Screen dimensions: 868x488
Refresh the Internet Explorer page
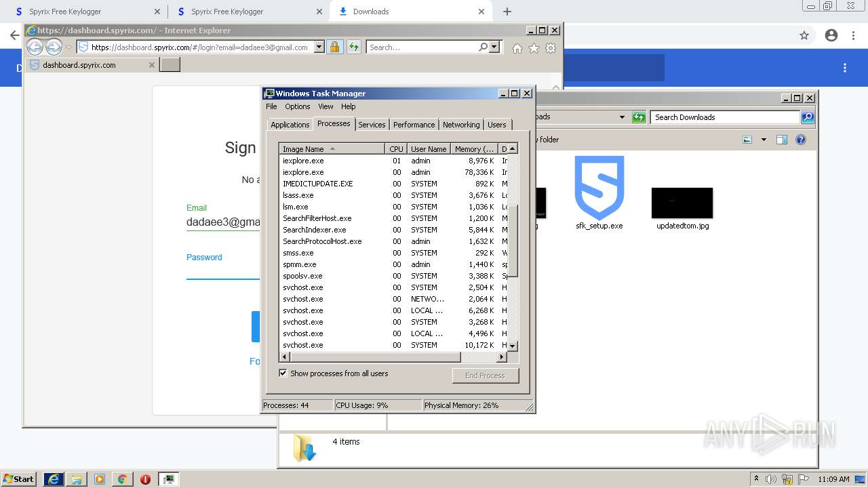point(354,47)
